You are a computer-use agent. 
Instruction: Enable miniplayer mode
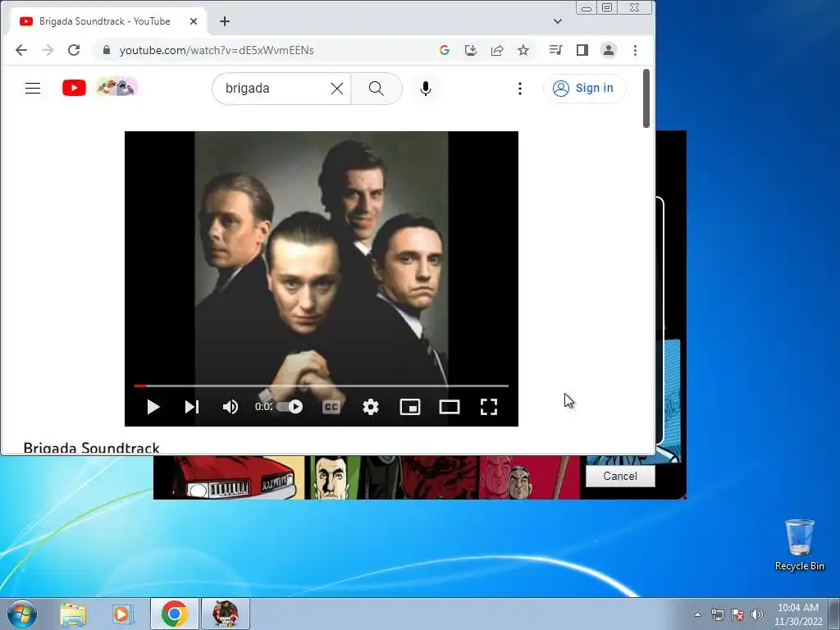coord(410,407)
